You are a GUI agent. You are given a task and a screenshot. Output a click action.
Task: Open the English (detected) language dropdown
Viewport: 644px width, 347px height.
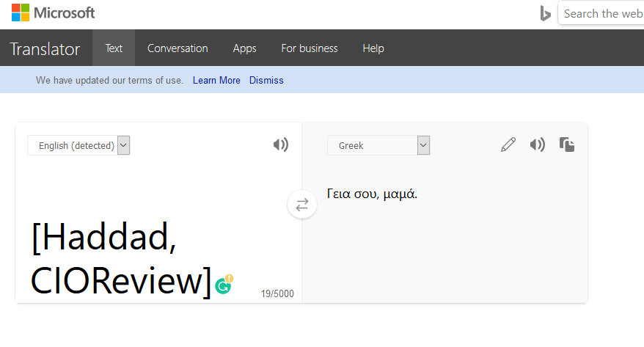click(78, 145)
